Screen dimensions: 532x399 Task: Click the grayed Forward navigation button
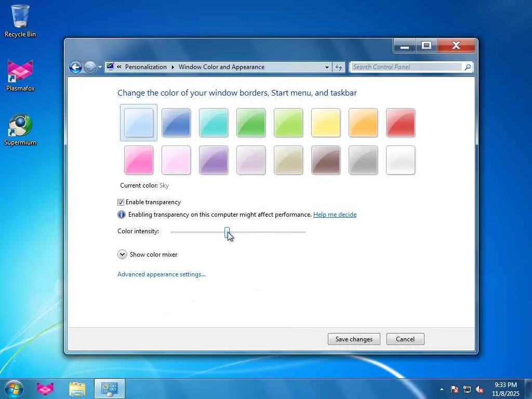point(89,67)
